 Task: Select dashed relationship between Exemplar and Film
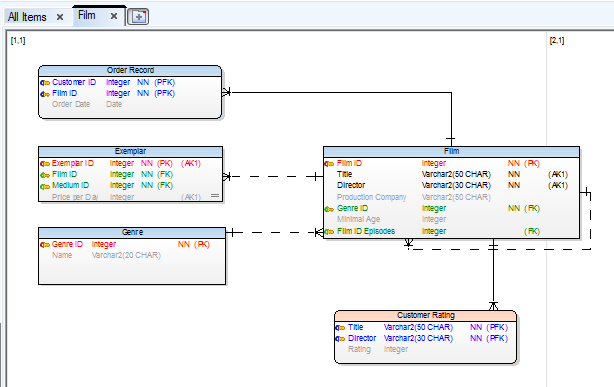point(273,177)
